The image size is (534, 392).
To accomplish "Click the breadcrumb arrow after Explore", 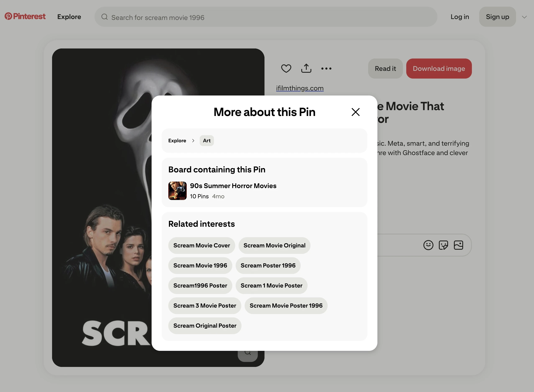I will (193, 141).
